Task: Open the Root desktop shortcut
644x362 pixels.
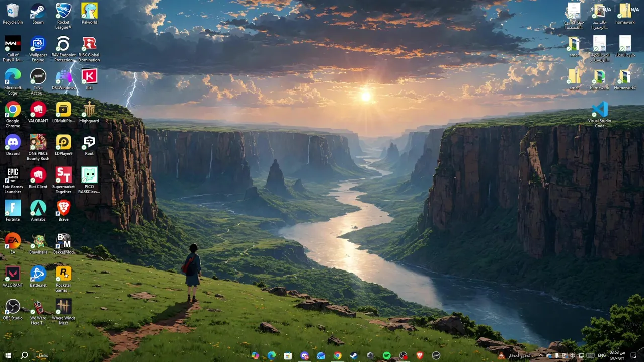Action: pos(89,145)
